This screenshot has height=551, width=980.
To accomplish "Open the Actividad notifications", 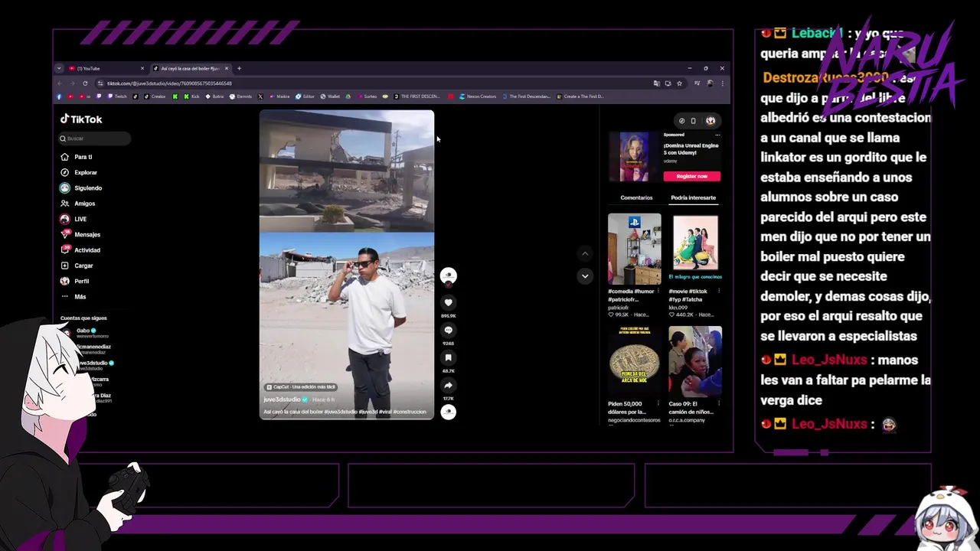I will pos(80,250).
